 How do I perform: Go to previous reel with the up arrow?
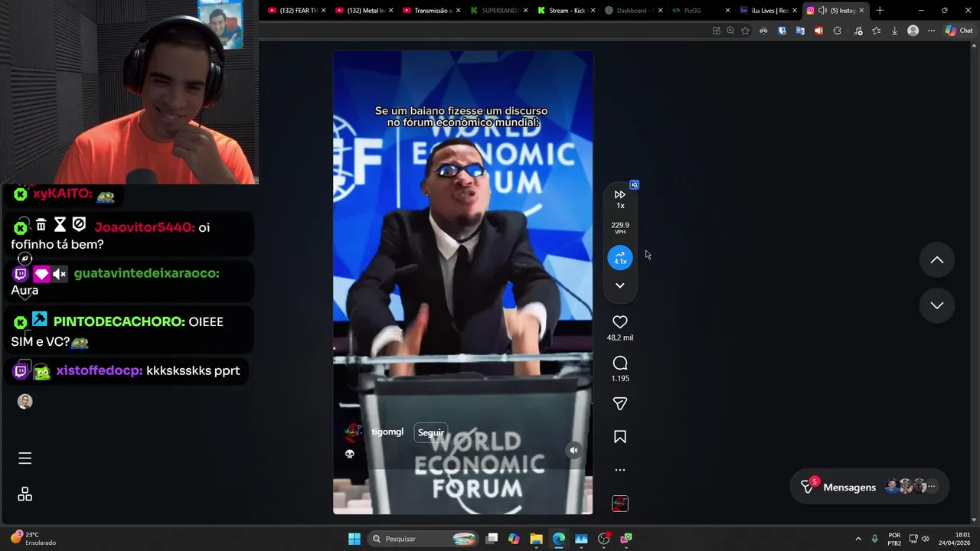(936, 260)
